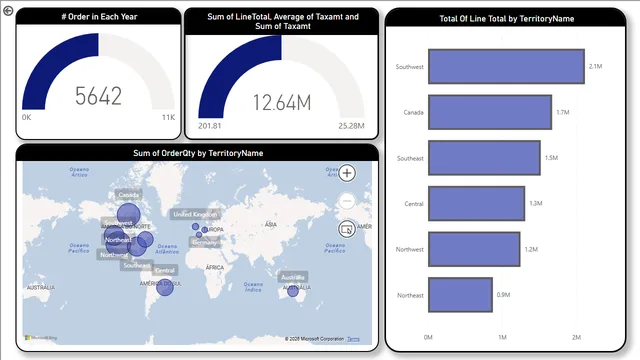The width and height of the screenshot is (640, 360).
Task: Click the Southwest axis label
Action: [x=409, y=67]
